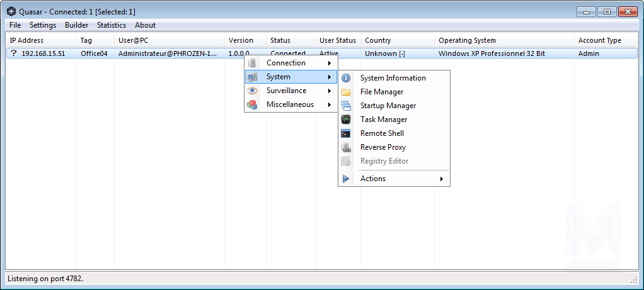Image resolution: width=644 pixels, height=290 pixels.
Task: Open the Statistics menu
Action: [x=111, y=25]
